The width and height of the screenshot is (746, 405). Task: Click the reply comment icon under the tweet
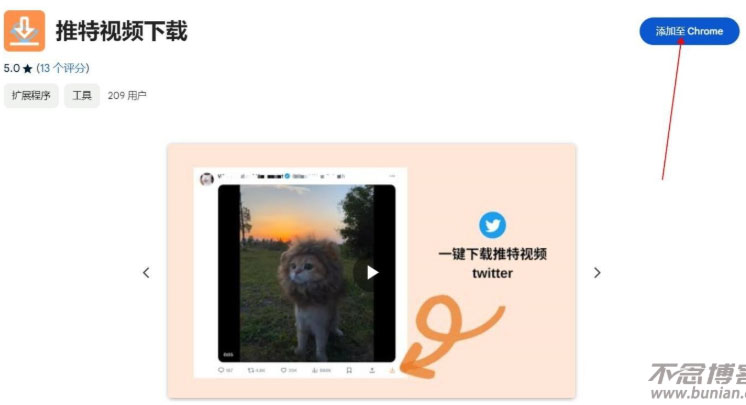coord(221,370)
